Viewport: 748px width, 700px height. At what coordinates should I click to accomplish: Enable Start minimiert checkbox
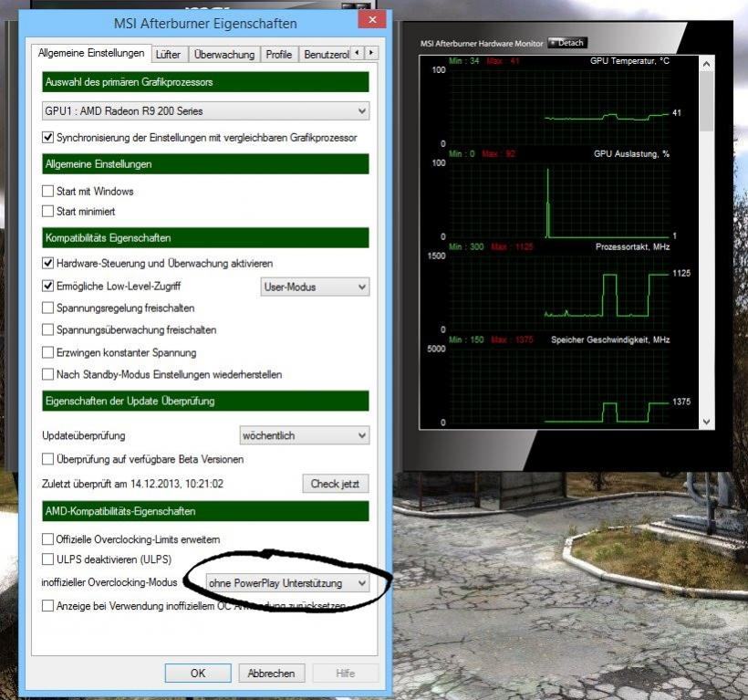pyautogui.click(x=47, y=211)
